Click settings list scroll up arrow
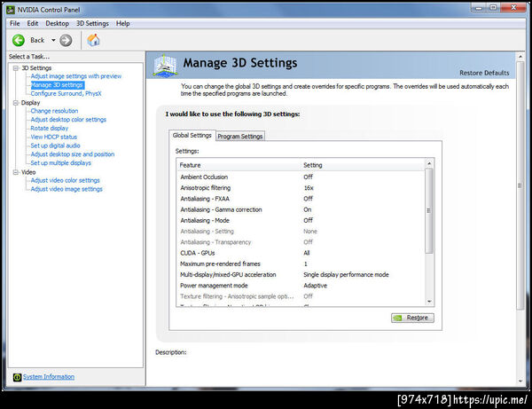532x409 pixels. [429, 164]
